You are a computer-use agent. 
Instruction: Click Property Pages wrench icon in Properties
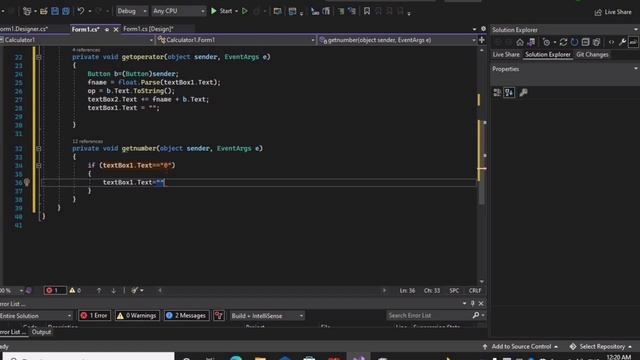pos(523,93)
